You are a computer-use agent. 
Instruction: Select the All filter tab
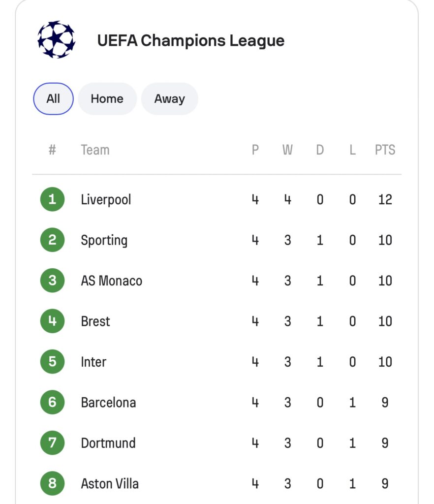[x=53, y=98]
